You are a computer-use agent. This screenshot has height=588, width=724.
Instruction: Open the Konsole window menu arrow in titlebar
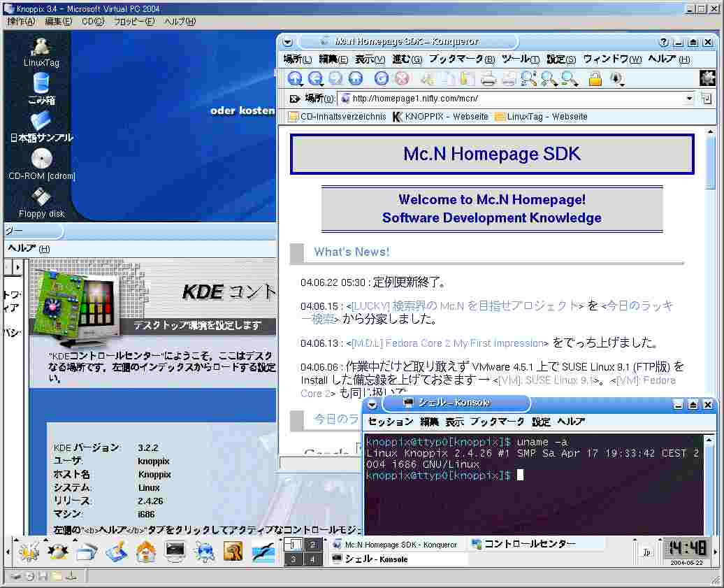tap(372, 404)
